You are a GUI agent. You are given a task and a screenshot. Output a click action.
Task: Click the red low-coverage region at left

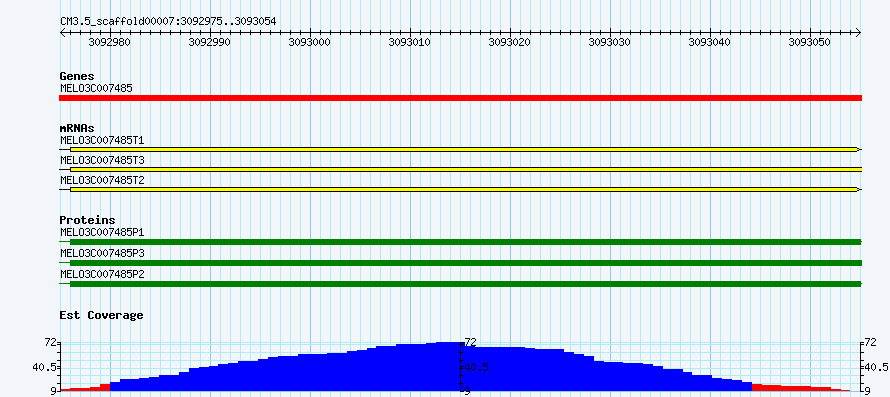[x=85, y=388]
